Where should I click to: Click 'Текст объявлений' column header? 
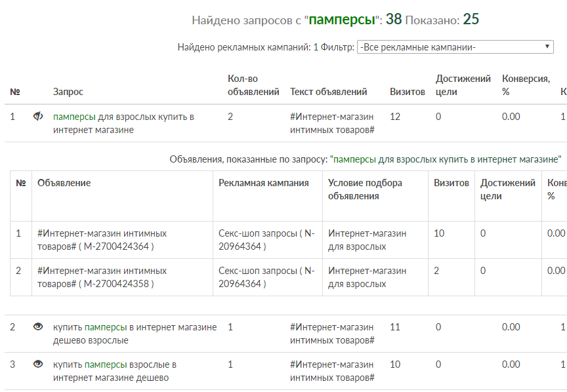(328, 92)
